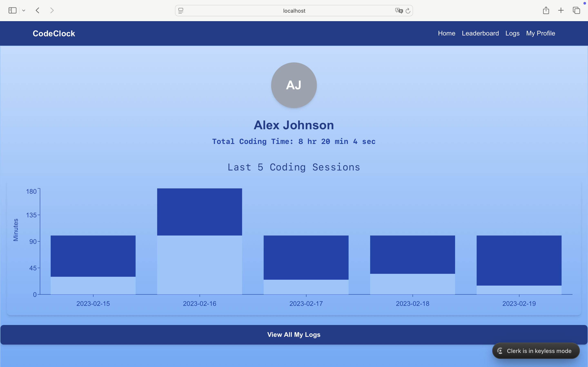
Task: Show tab overview icon
Action: (576, 10)
